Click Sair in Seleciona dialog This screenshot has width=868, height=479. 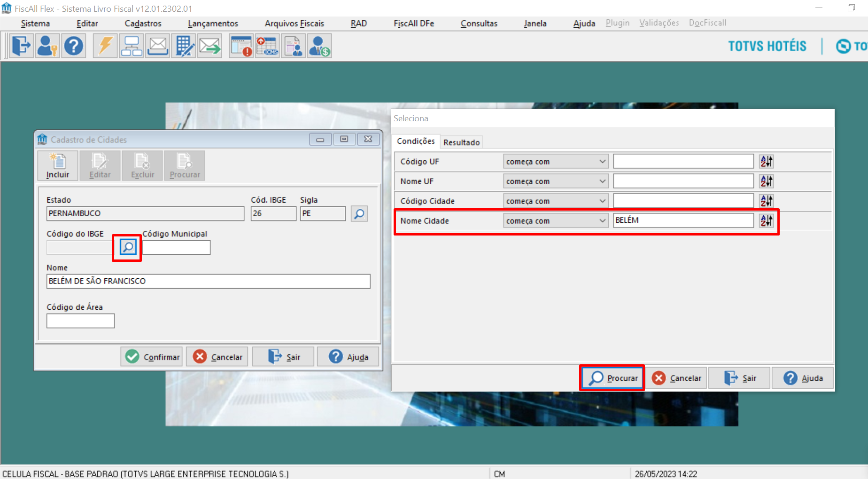point(739,378)
